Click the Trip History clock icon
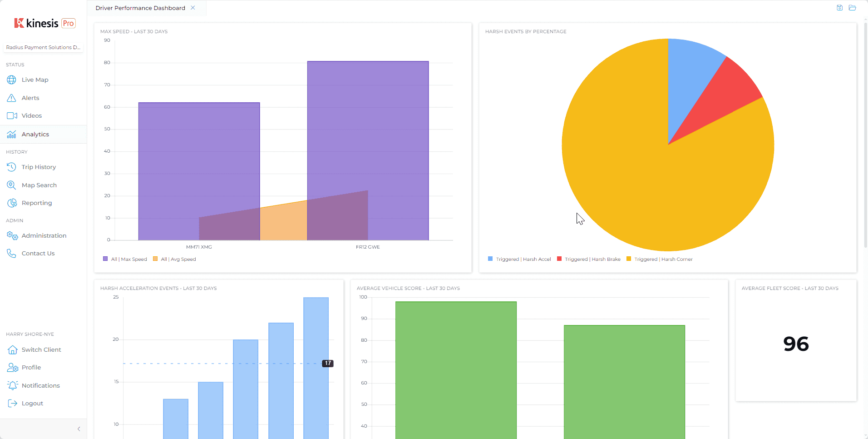 click(x=12, y=167)
